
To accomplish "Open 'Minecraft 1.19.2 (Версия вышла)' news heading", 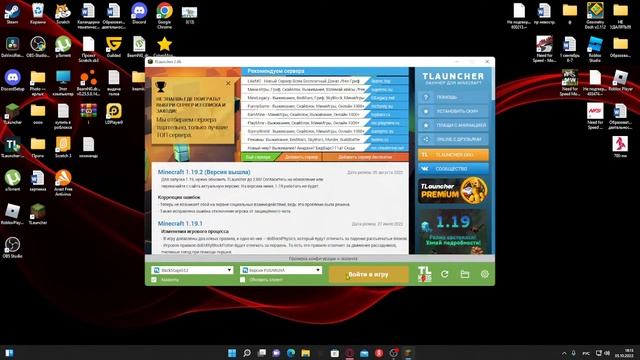I will tap(204, 172).
